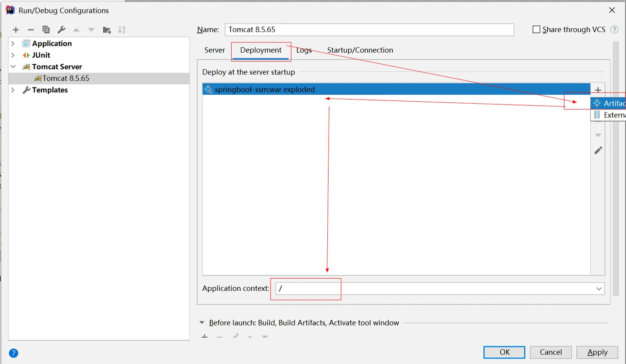Click into the Name text field
The image size is (626, 364).
point(369,29)
